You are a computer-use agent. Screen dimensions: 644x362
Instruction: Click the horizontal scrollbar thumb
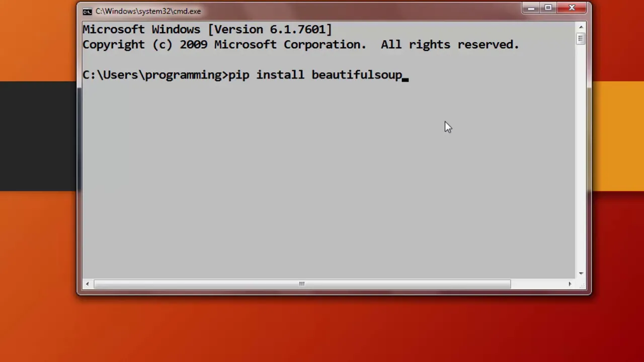[x=302, y=284]
